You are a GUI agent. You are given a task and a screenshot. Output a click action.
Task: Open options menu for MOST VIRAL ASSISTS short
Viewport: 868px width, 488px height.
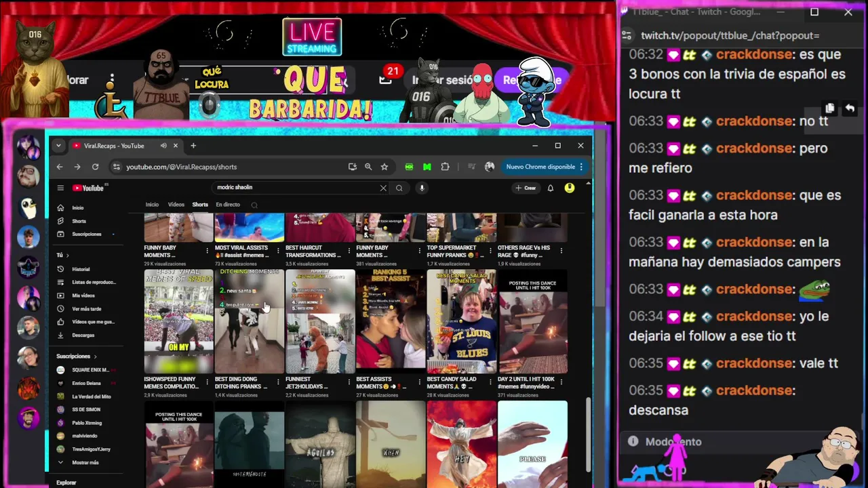coord(278,251)
